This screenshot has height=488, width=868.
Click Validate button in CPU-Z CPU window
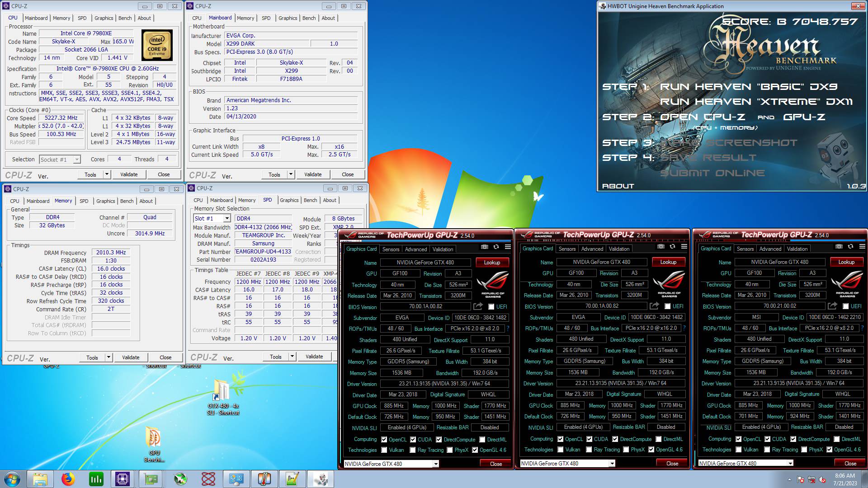coord(129,174)
